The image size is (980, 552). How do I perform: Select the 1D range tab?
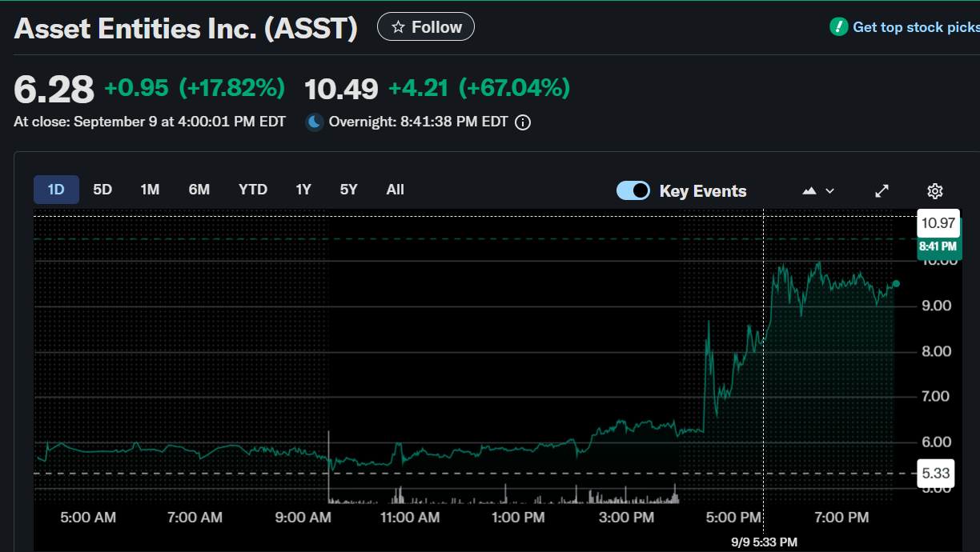click(56, 190)
